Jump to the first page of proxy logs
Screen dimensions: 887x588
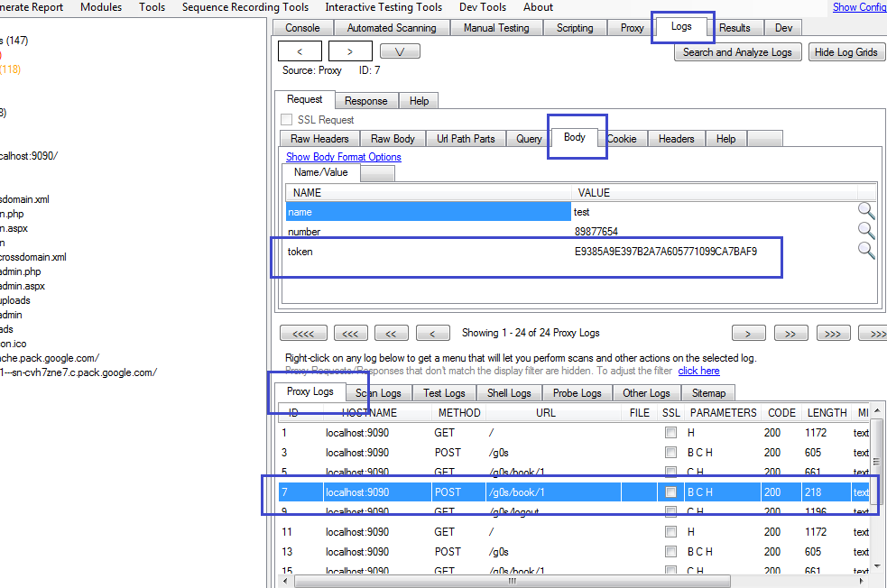click(x=303, y=333)
